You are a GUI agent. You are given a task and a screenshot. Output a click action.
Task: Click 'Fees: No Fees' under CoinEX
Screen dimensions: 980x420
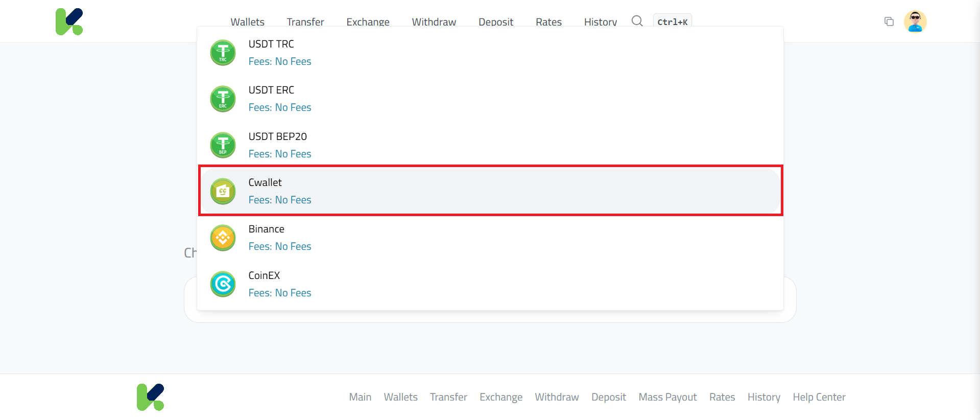tap(280, 293)
